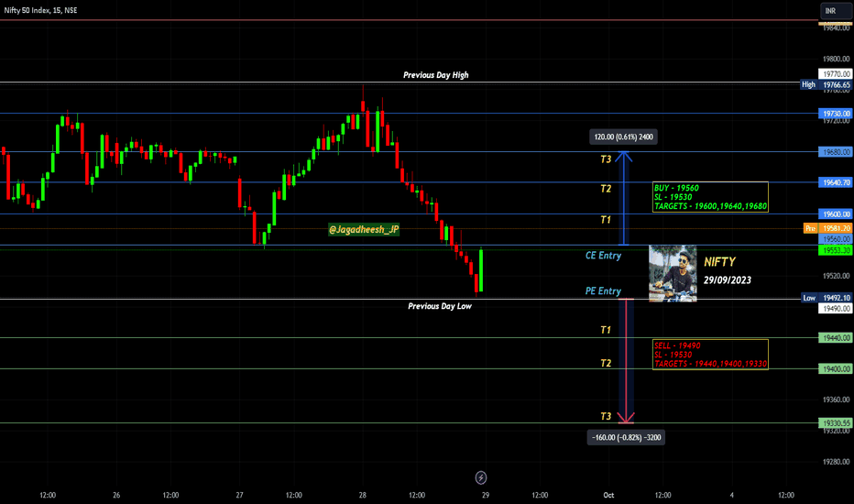854x504 pixels.
Task: Click the red downward measure arrow
Action: coord(627,361)
